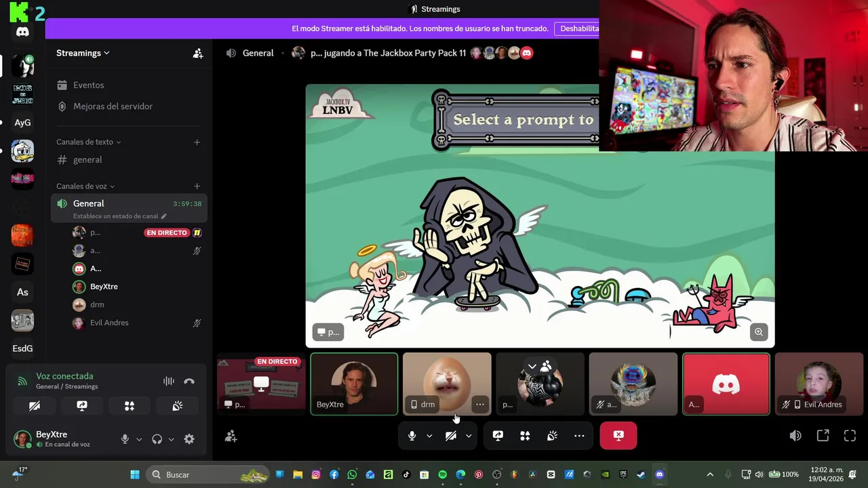Image resolution: width=868 pixels, height=488 pixels.
Task: Open BeyXtre user profile avatar
Action: 22,439
